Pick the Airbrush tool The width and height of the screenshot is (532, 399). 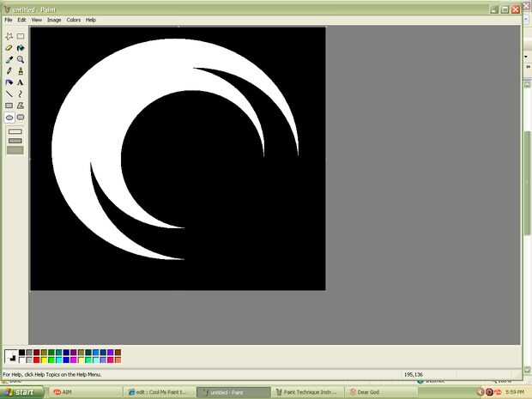click(9, 82)
